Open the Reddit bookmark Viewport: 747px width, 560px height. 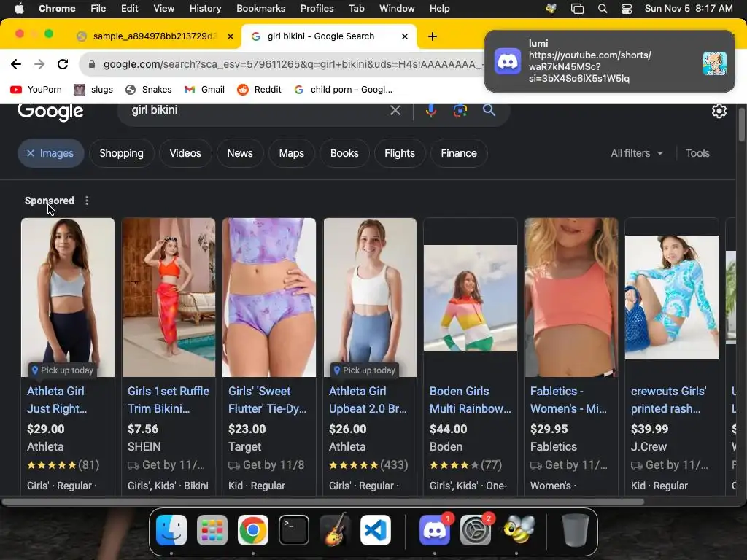click(260, 90)
